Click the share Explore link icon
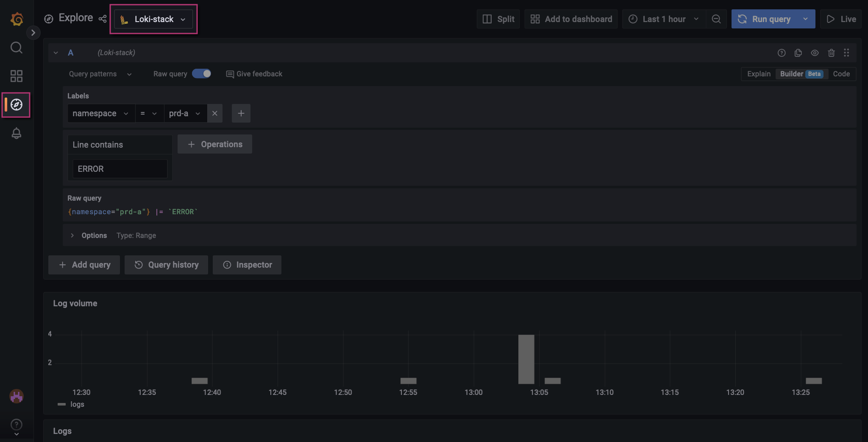This screenshot has height=442, width=868. [103, 19]
